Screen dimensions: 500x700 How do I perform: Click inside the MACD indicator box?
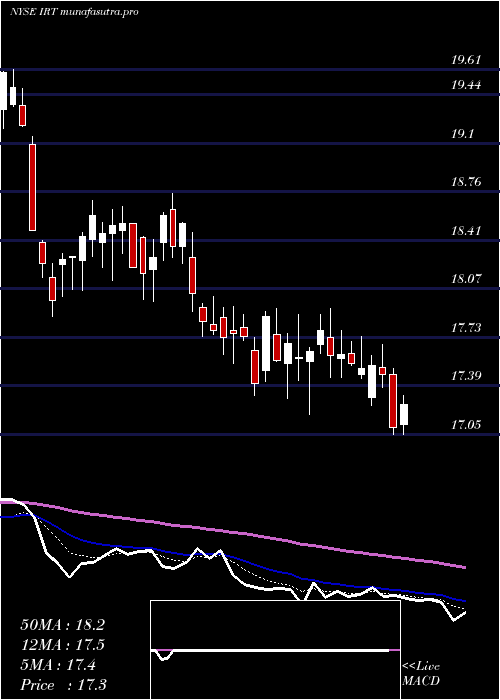click(275, 650)
